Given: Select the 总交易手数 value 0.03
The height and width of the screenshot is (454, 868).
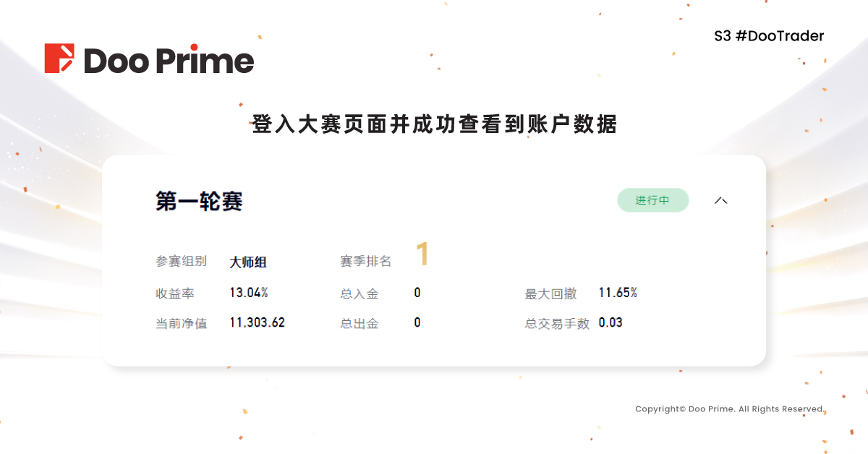Looking at the screenshot, I should click(x=610, y=322).
